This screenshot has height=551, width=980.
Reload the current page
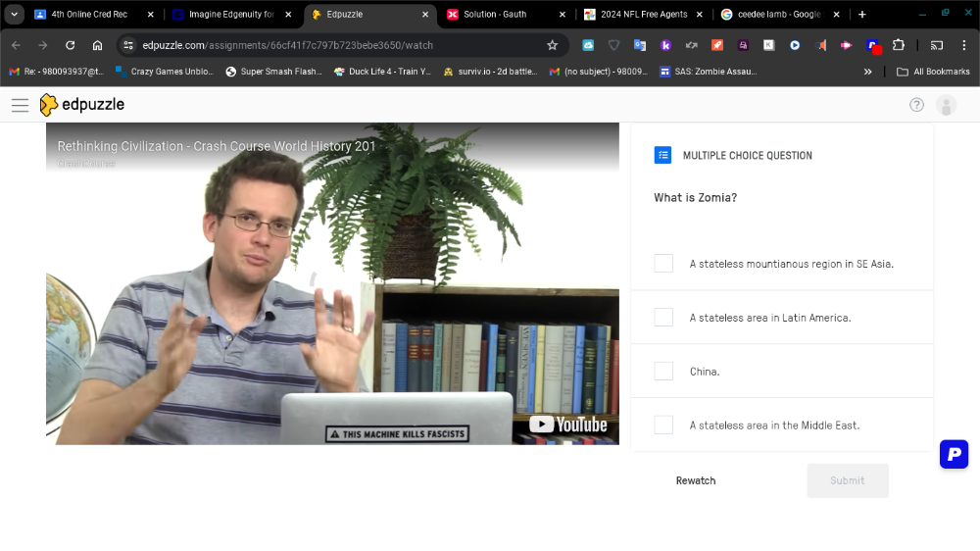(70, 45)
